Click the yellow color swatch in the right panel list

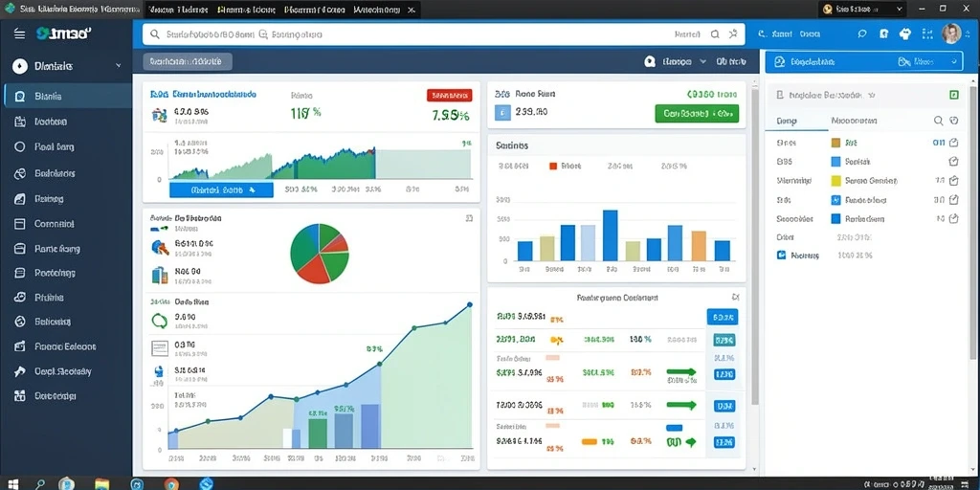pos(835,181)
